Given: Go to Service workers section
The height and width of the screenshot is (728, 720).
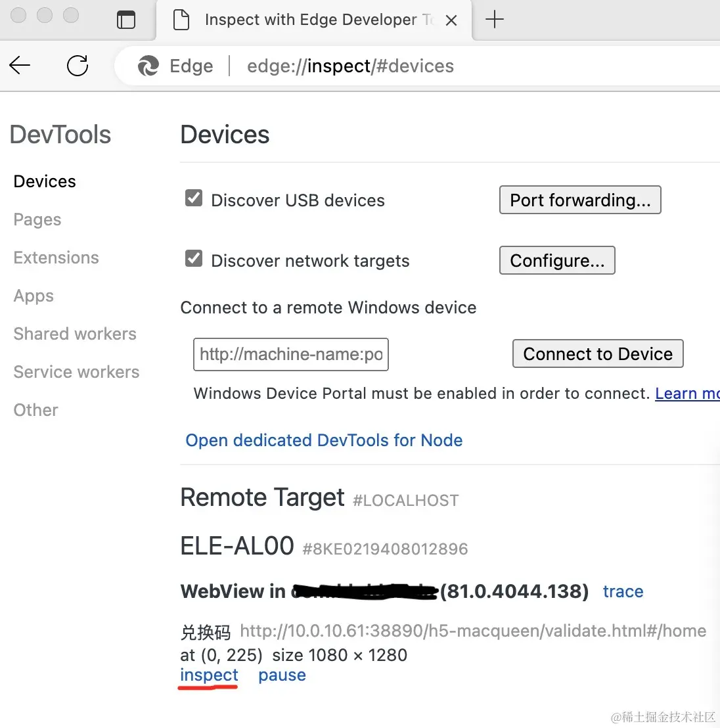Looking at the screenshot, I should click(x=76, y=372).
